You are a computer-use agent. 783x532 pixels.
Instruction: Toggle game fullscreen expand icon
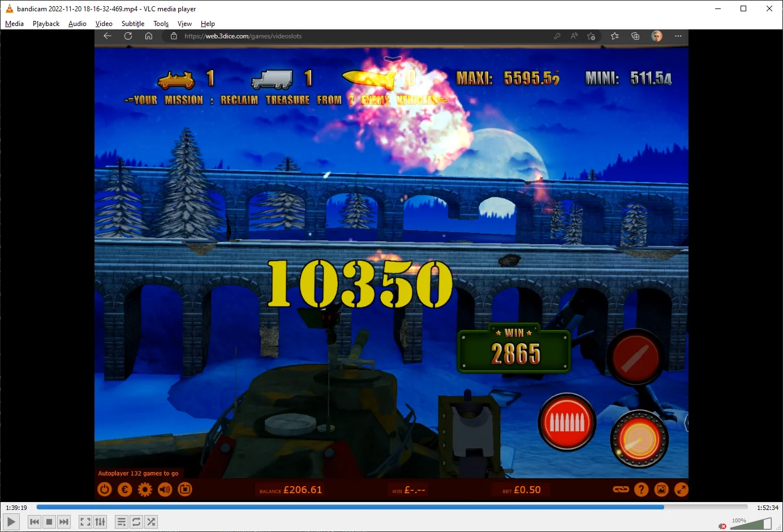681,490
